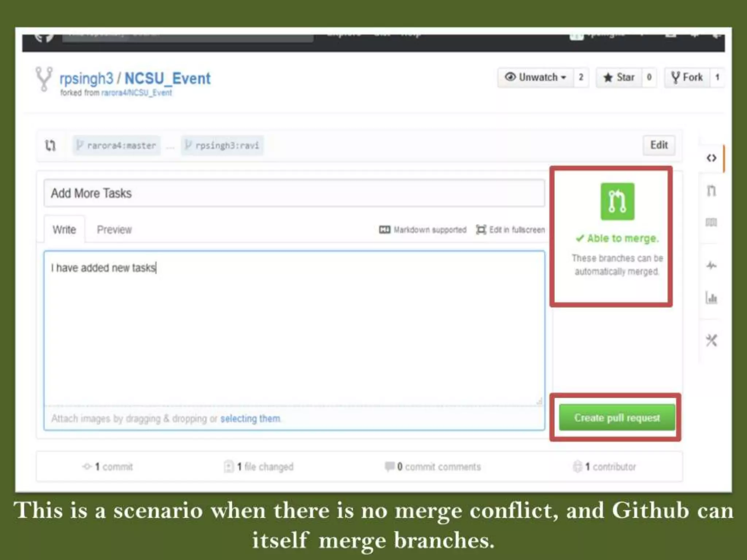The image size is (747, 560).
Task: Click the compare branches switch icon
Action: (x=50, y=145)
